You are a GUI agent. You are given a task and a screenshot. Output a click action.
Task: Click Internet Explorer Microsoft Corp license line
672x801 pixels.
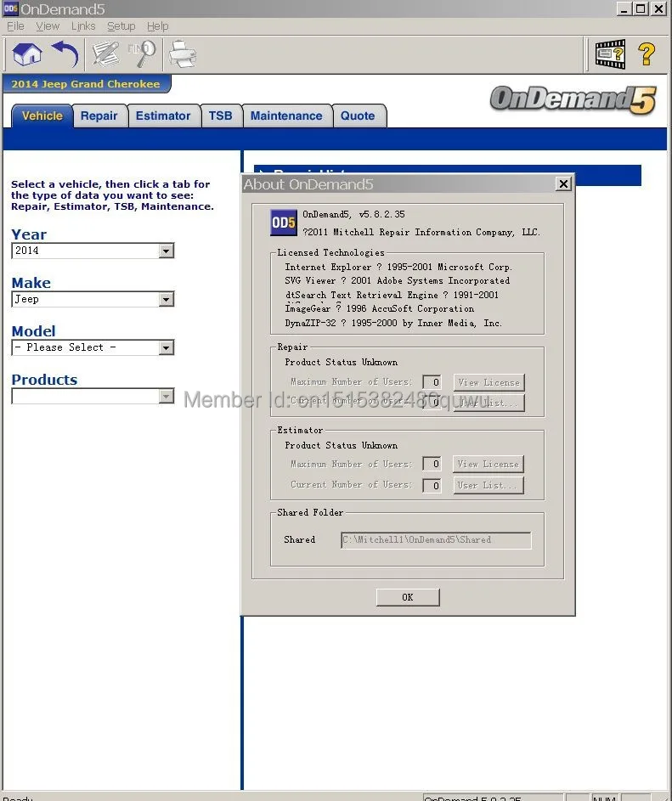point(398,268)
